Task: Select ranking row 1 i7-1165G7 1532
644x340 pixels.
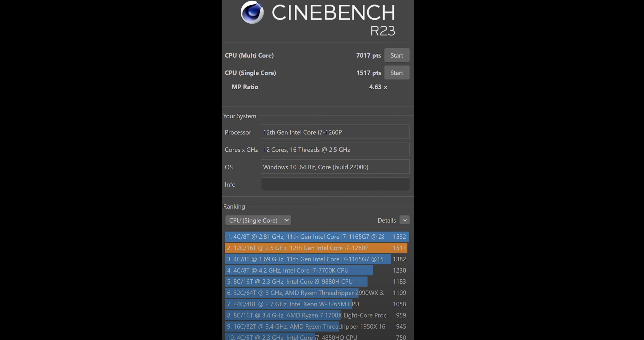Action: click(317, 237)
